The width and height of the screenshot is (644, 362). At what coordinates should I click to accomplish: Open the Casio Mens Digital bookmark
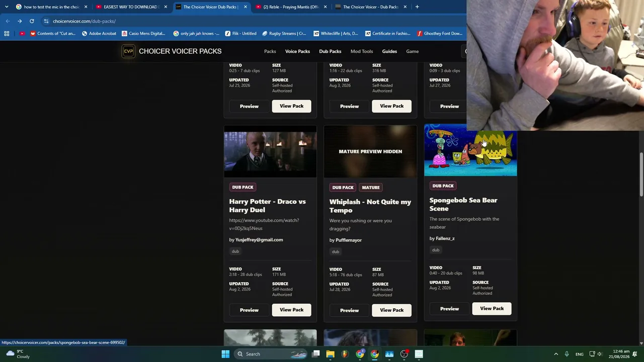(x=143, y=34)
